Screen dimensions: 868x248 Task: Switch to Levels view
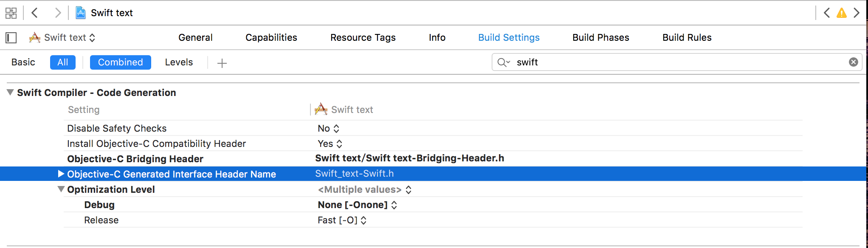(179, 62)
